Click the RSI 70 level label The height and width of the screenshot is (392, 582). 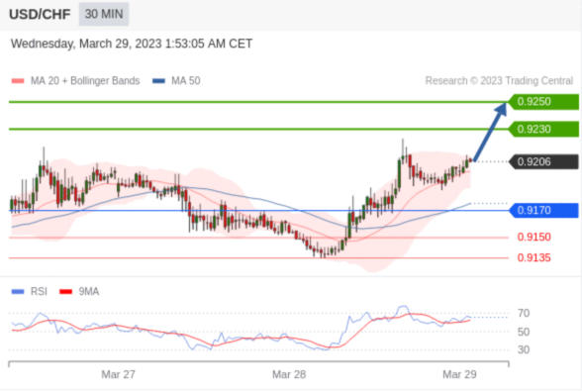point(524,313)
